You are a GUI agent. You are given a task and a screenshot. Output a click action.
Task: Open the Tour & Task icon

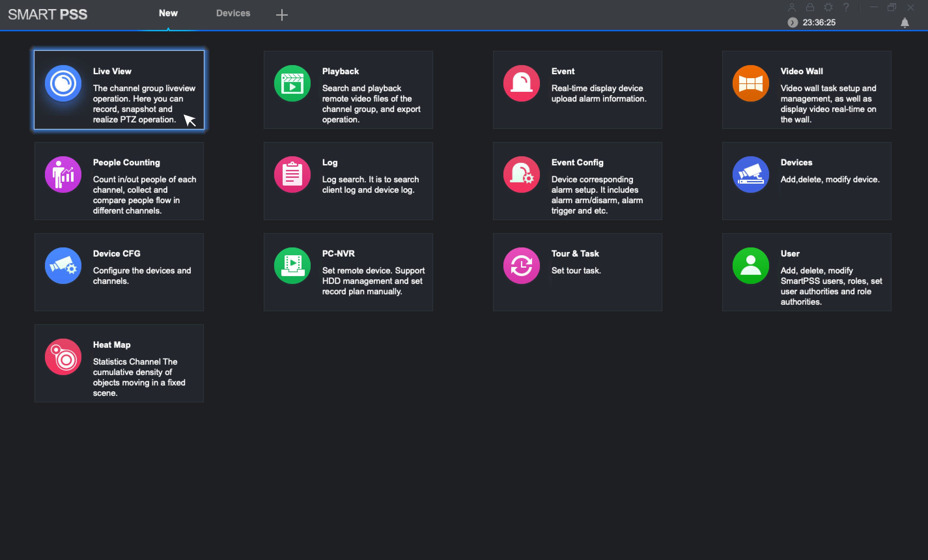point(521,265)
